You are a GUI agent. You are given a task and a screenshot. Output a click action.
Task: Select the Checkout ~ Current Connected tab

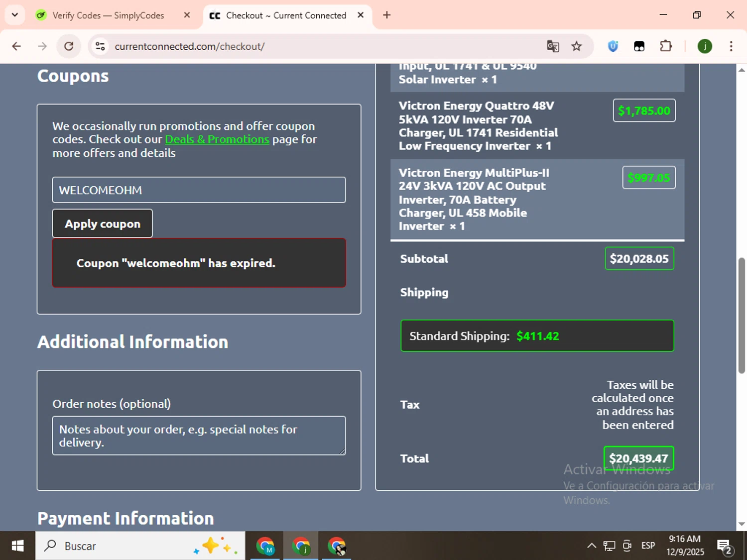pos(287,15)
